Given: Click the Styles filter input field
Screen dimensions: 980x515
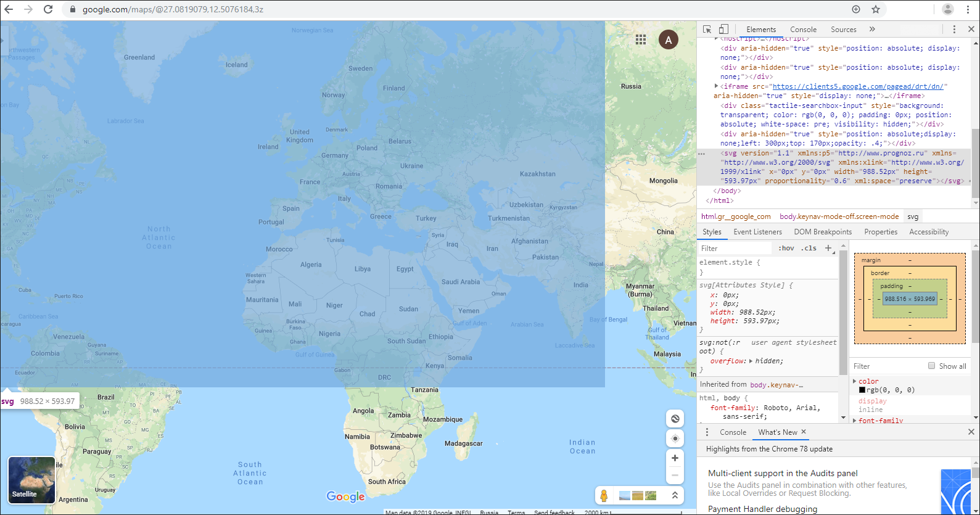Looking at the screenshot, I should click(734, 248).
